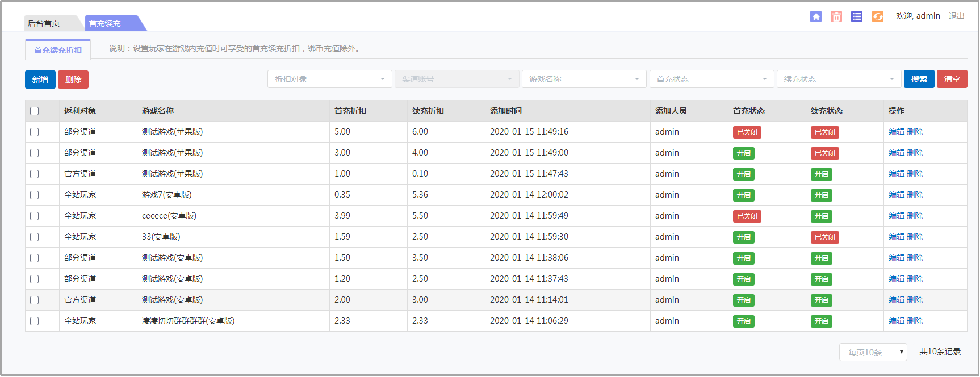Edit the row added at 11:14:01
The image size is (980, 377).
pyautogui.click(x=897, y=300)
